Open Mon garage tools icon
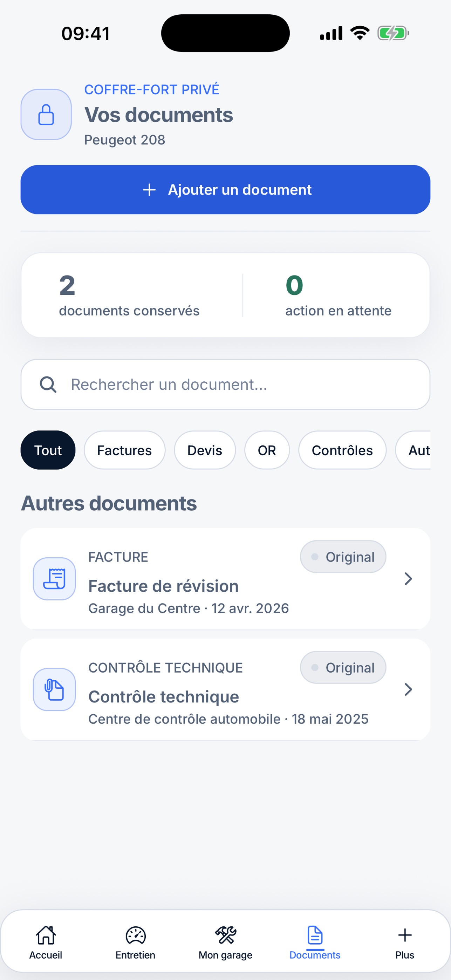Screen dimensions: 451x980 226,935
